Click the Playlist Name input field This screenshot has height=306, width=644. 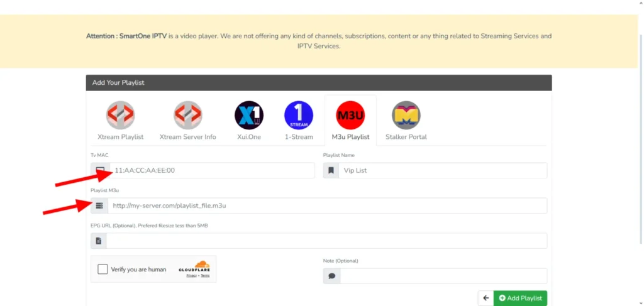pyautogui.click(x=443, y=170)
